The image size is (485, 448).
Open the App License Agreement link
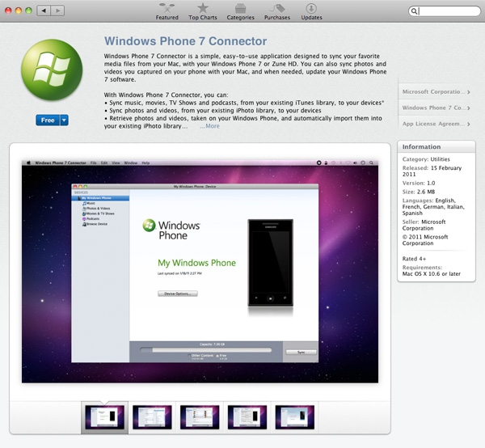pyautogui.click(x=433, y=124)
